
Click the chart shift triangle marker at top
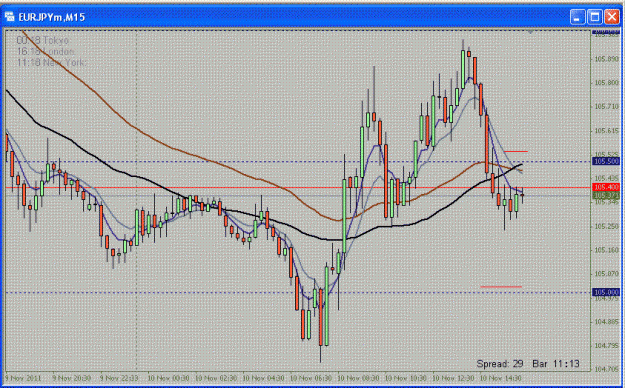coord(531,32)
